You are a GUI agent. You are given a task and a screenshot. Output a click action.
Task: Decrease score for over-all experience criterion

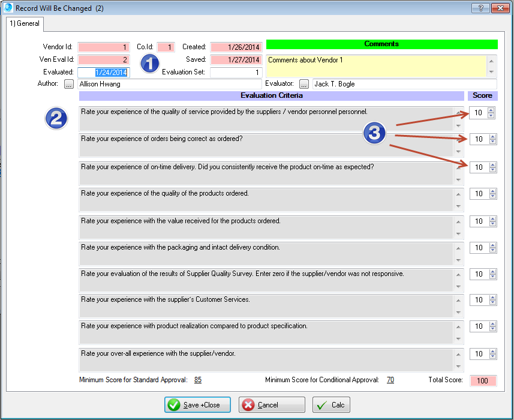coord(493,356)
